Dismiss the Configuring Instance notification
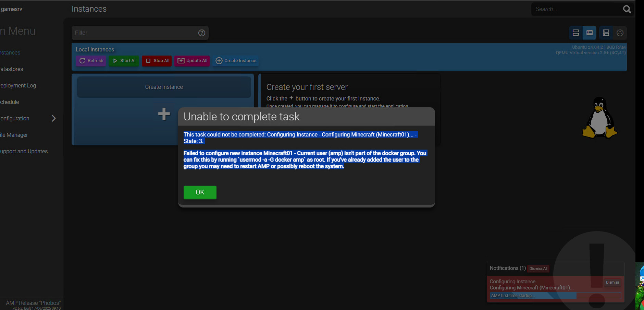This screenshot has width=644, height=310. point(612,282)
